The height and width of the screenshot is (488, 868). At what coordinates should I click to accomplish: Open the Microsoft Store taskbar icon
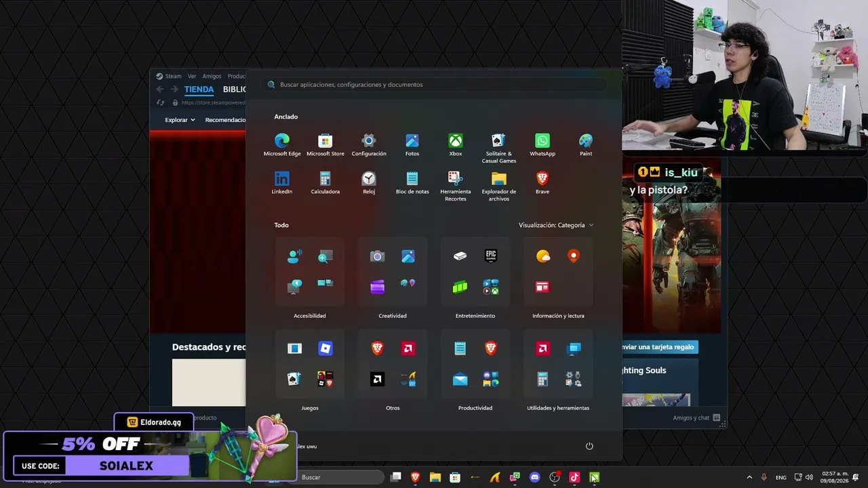(455, 477)
